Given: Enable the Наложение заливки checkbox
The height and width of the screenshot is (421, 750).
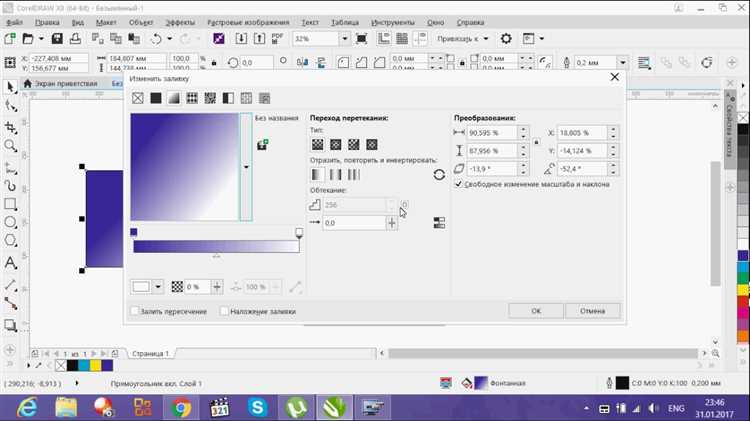Looking at the screenshot, I should click(x=224, y=311).
